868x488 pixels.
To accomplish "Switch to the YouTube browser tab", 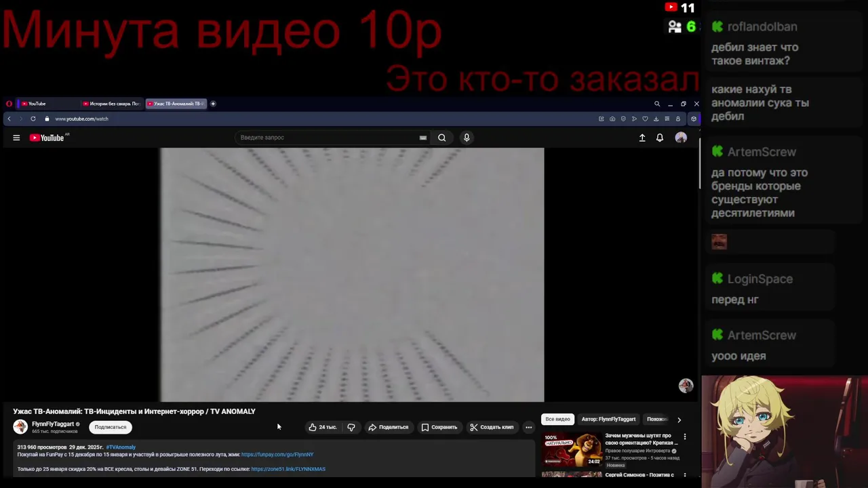I will (x=46, y=104).
